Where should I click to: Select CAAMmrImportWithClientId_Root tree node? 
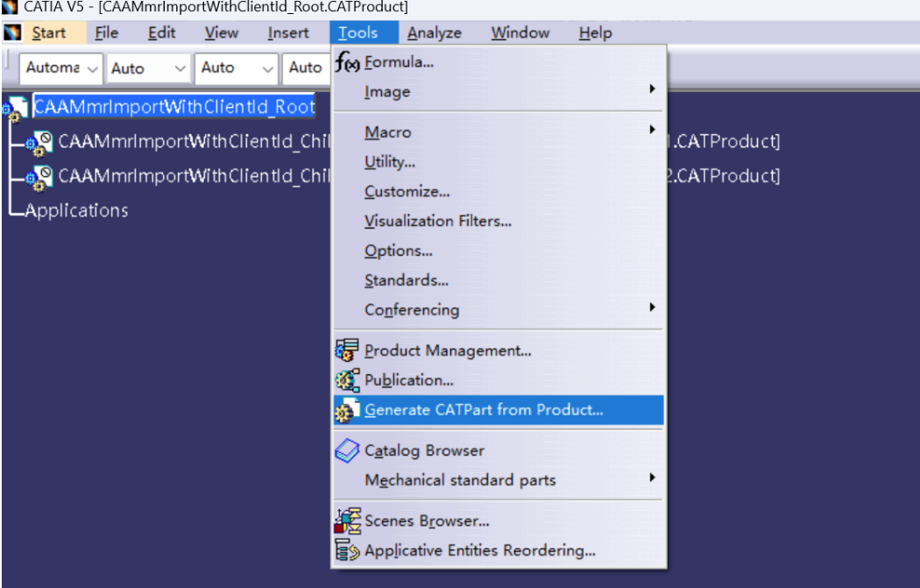pos(174,107)
